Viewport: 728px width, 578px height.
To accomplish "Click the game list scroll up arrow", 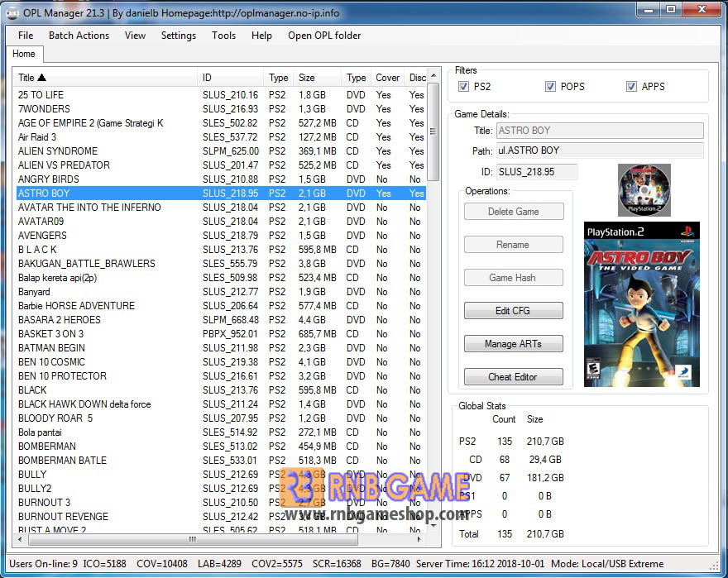I will [433, 76].
